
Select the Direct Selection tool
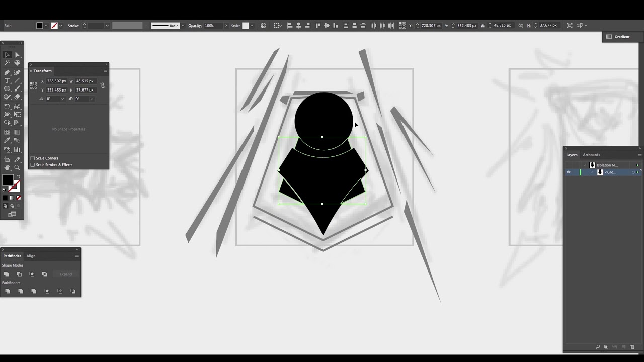(x=17, y=55)
